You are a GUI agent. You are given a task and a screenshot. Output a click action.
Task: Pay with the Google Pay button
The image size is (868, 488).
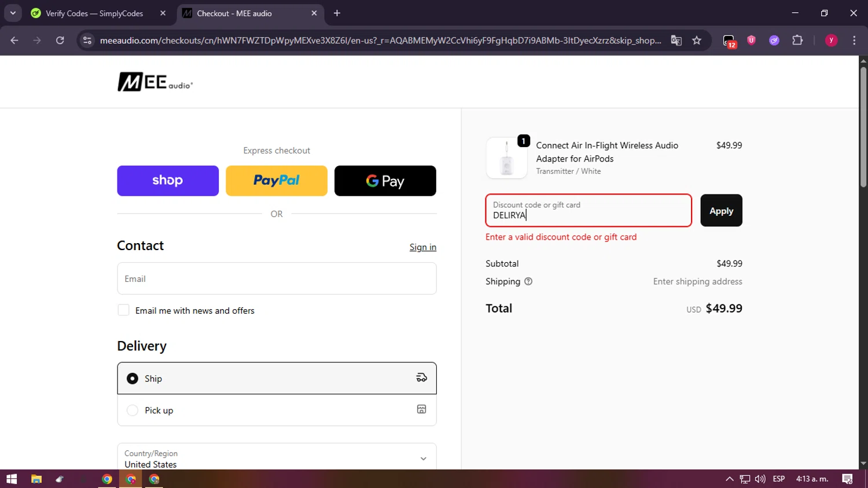[x=385, y=181]
